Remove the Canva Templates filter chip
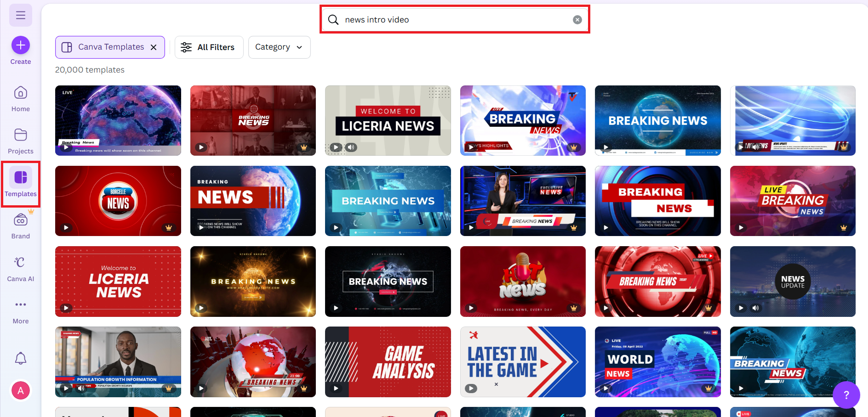The height and width of the screenshot is (417, 868). pos(154,47)
